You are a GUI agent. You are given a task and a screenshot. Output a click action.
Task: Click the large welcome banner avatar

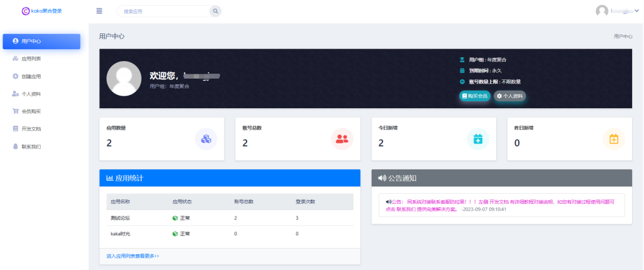(124, 79)
